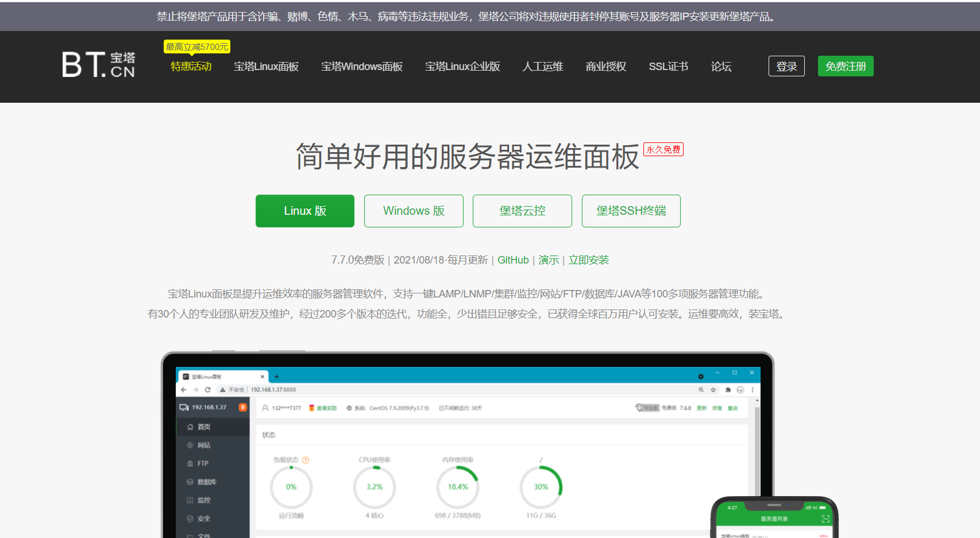
Task: Select the 堡塔SSH终端 button
Action: point(631,211)
